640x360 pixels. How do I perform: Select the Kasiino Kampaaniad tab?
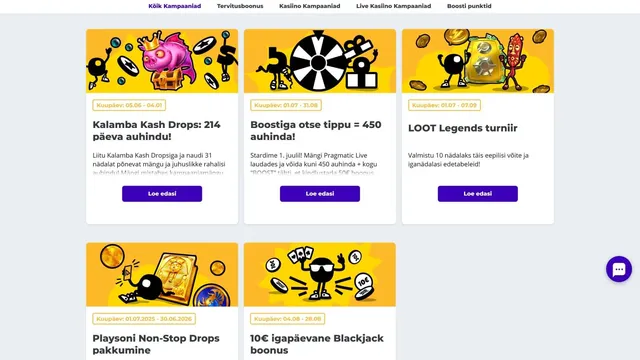[x=309, y=6]
